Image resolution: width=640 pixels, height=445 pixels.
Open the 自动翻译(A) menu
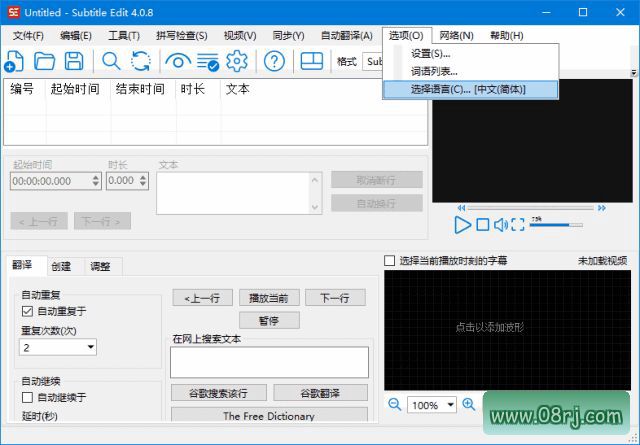click(x=347, y=36)
